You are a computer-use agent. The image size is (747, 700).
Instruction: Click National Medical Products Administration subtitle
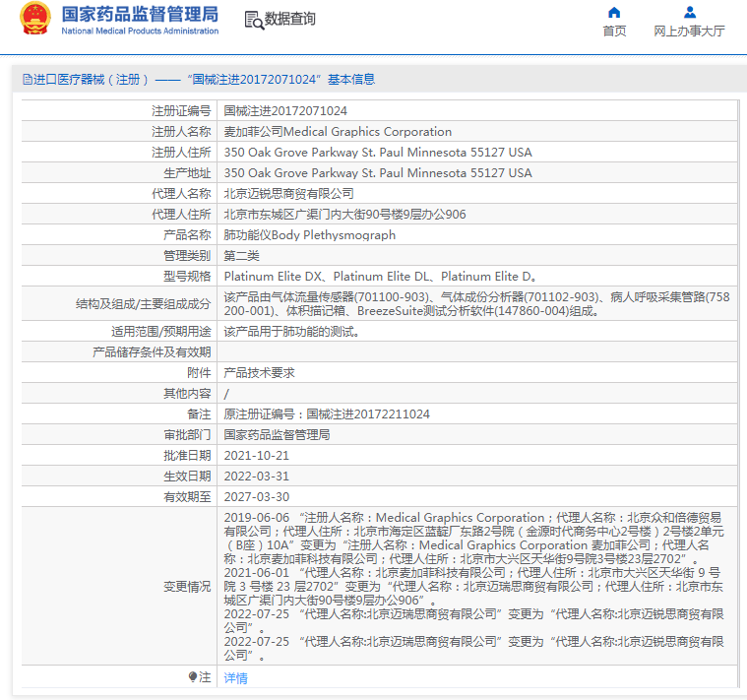pyautogui.click(x=140, y=32)
